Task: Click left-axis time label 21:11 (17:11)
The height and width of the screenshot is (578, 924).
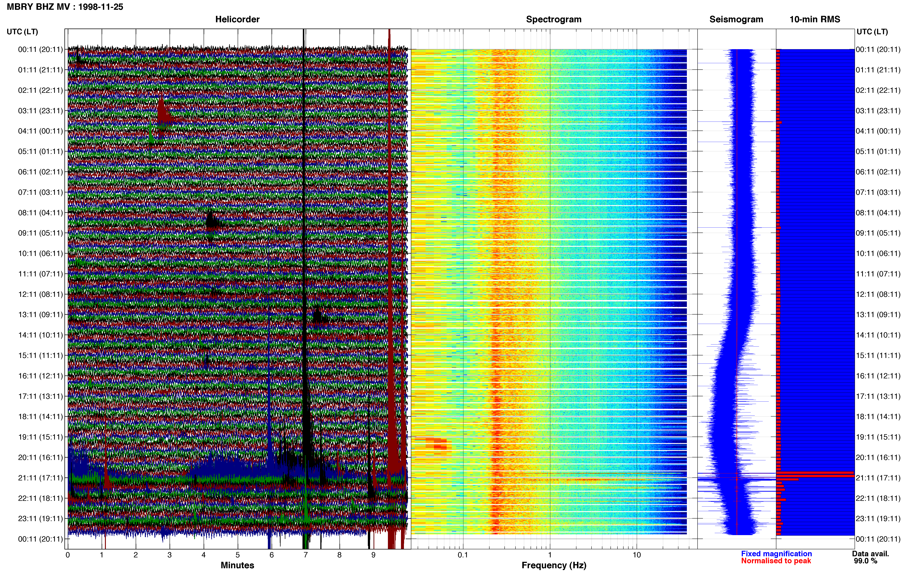Action: coord(41,478)
